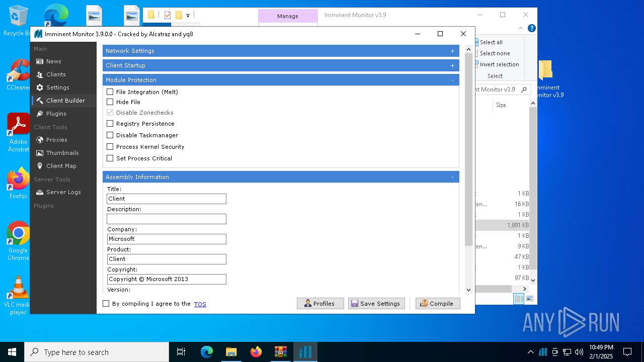This screenshot has width=644, height=362.
Task: Open Firefox from the taskbar
Action: 256,352
